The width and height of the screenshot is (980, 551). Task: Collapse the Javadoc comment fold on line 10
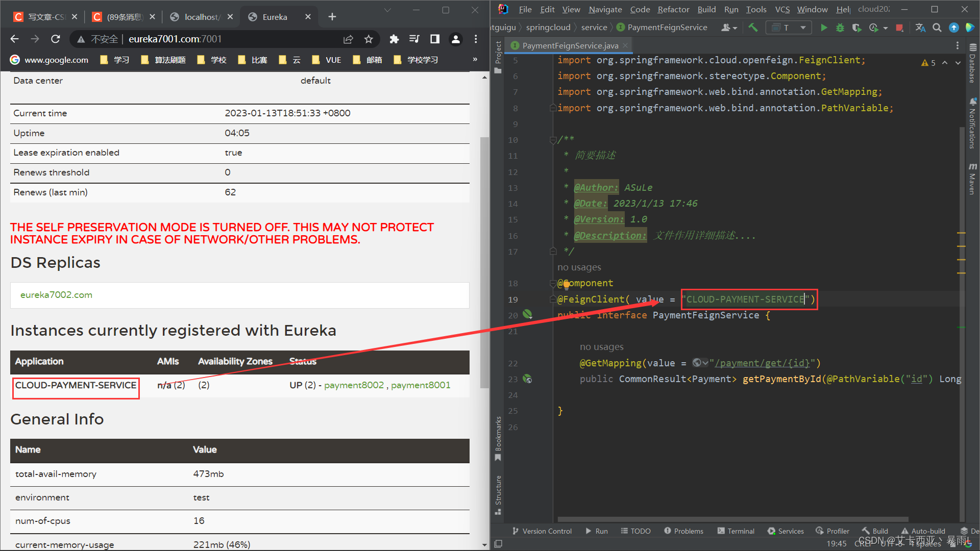click(553, 140)
